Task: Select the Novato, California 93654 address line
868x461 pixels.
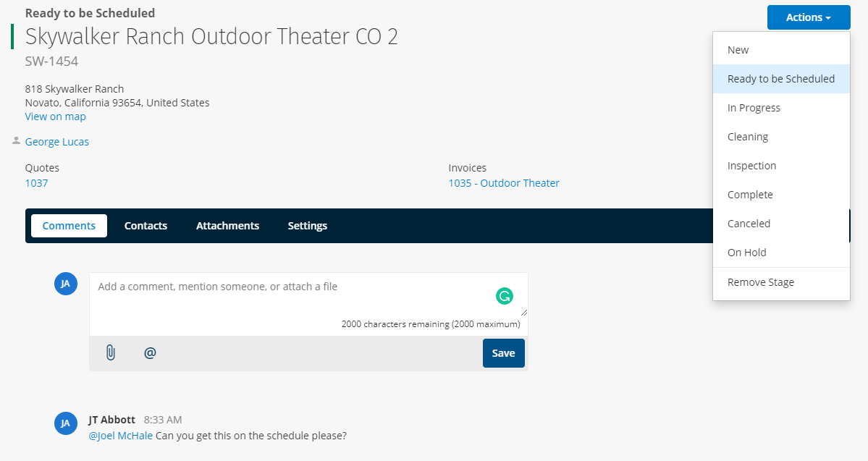Action: tap(117, 103)
